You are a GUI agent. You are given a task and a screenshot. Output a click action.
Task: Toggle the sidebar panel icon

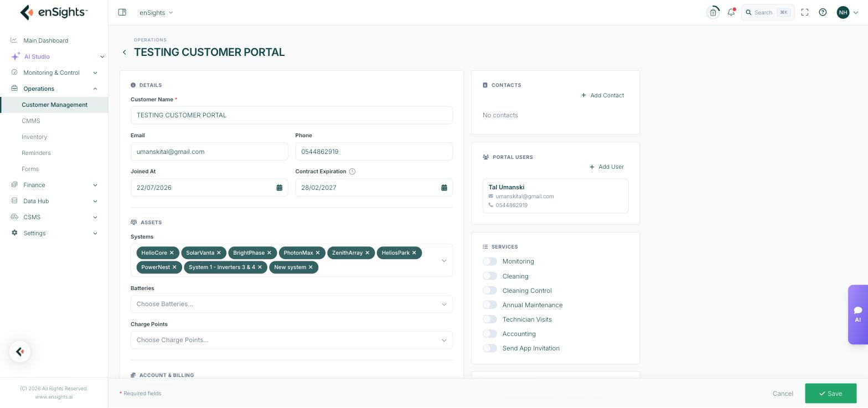122,12
